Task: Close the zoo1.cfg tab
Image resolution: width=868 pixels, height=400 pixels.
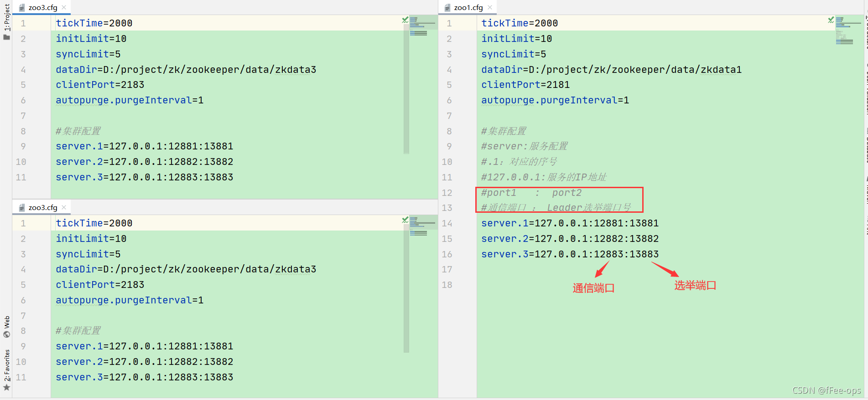Action: pos(490,7)
